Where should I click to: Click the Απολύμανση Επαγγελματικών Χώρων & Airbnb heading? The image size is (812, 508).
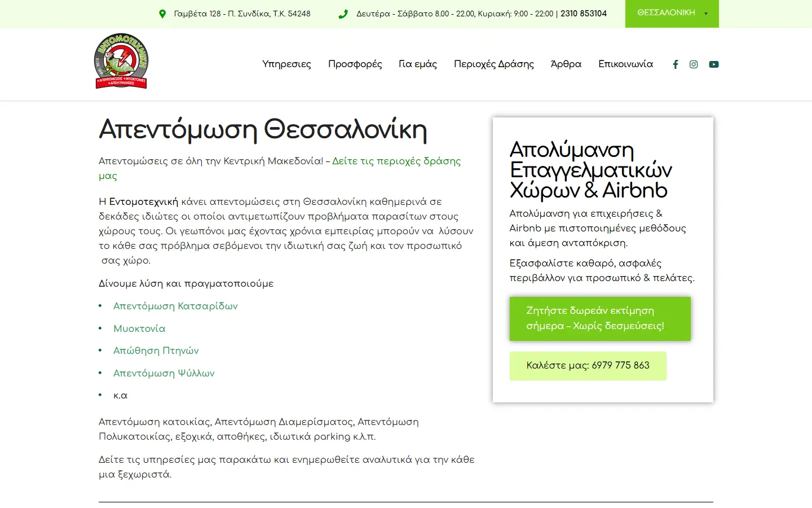591,170
